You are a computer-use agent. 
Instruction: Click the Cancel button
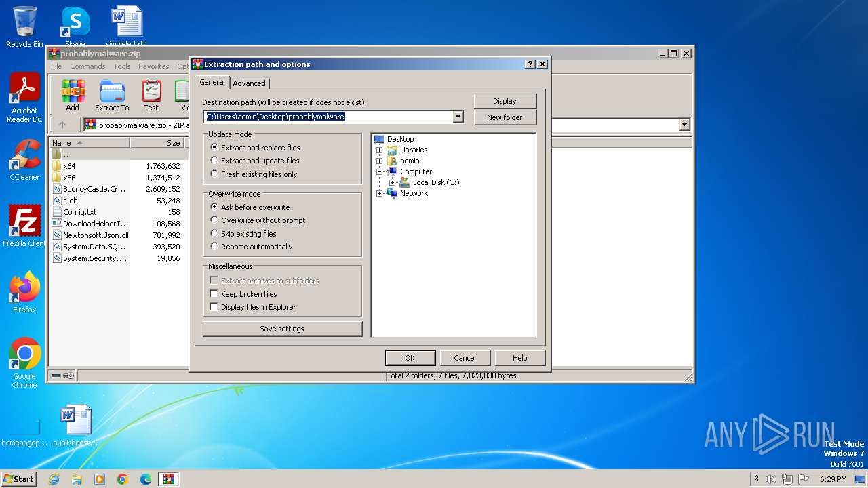pyautogui.click(x=465, y=358)
